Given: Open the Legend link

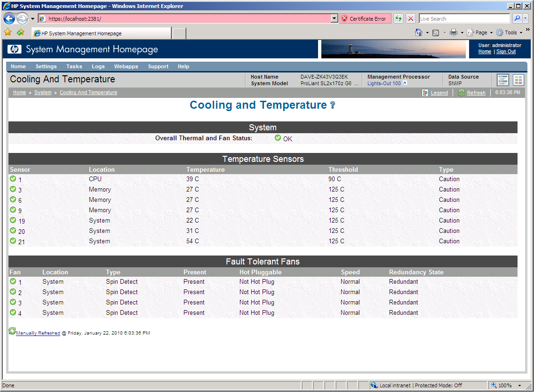Looking at the screenshot, I should (x=439, y=93).
